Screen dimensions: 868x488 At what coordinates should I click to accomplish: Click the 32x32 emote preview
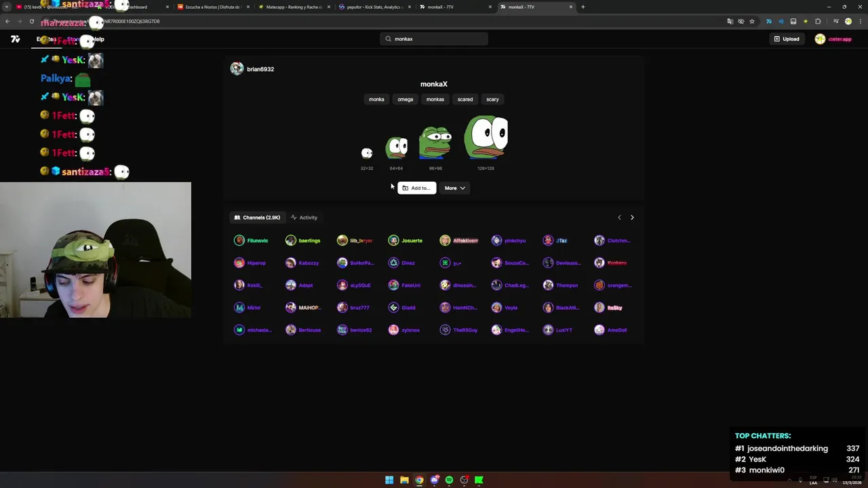[367, 153]
